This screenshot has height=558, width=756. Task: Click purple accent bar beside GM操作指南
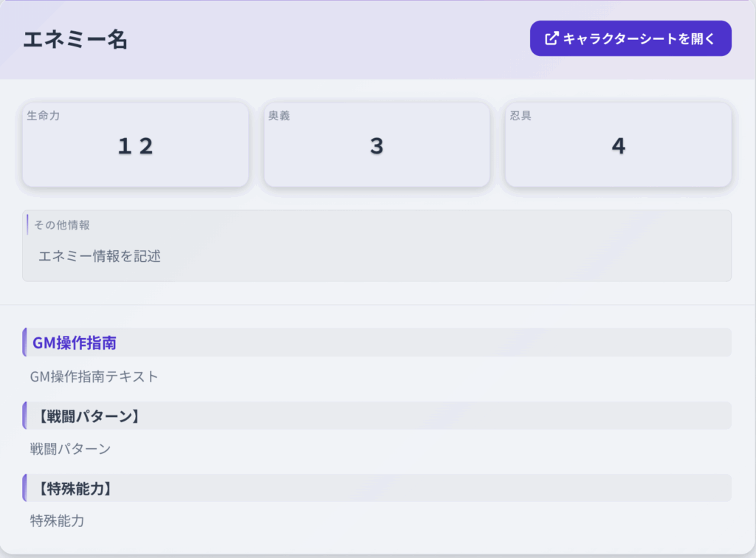coord(24,342)
